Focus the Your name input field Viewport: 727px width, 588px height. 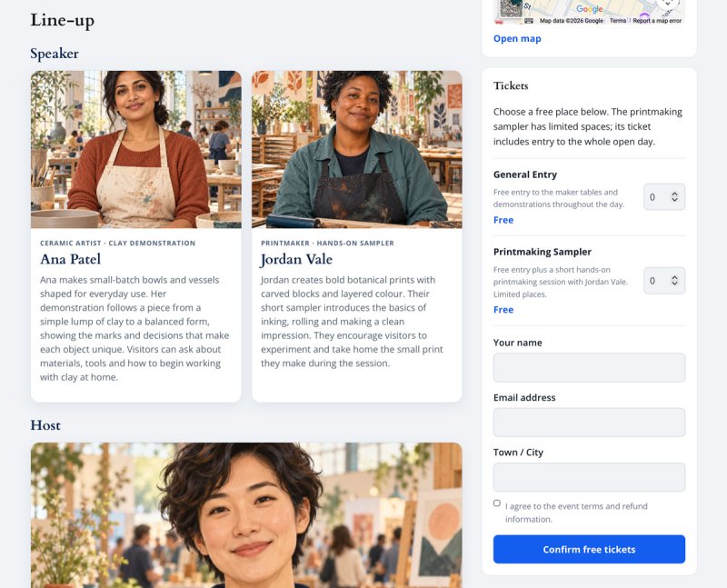(589, 368)
